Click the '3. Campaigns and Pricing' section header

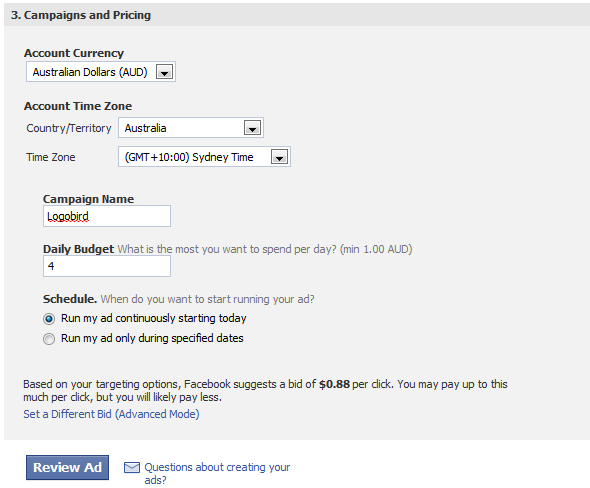[x=81, y=15]
